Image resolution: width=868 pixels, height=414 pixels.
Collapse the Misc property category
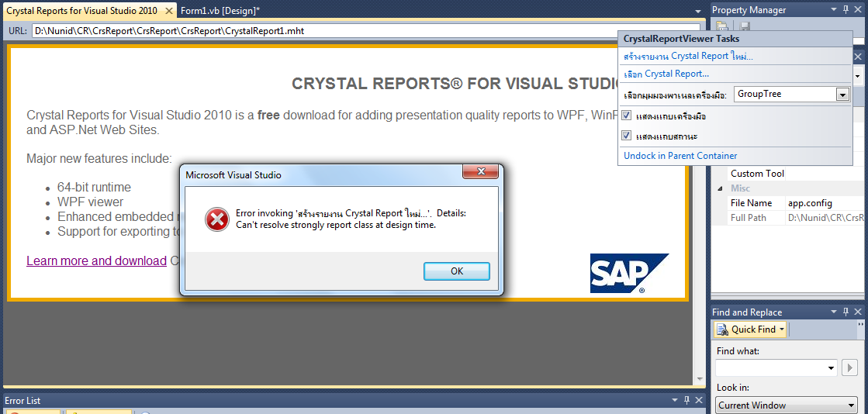(x=720, y=188)
